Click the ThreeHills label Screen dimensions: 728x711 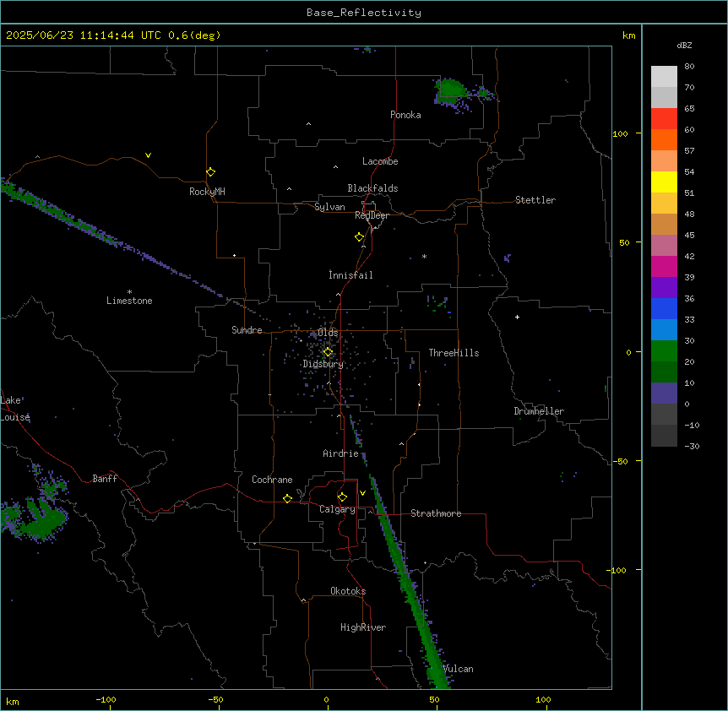pos(454,353)
